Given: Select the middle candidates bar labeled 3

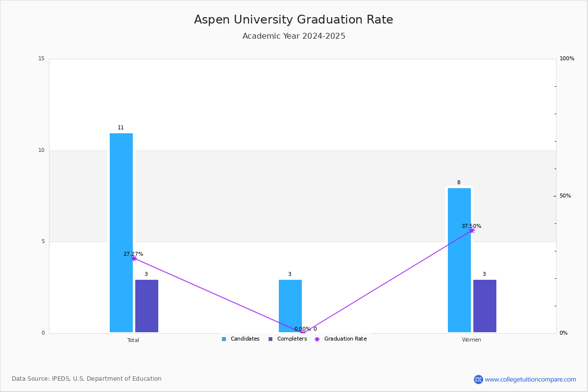Looking at the screenshot, I should click(x=290, y=306).
